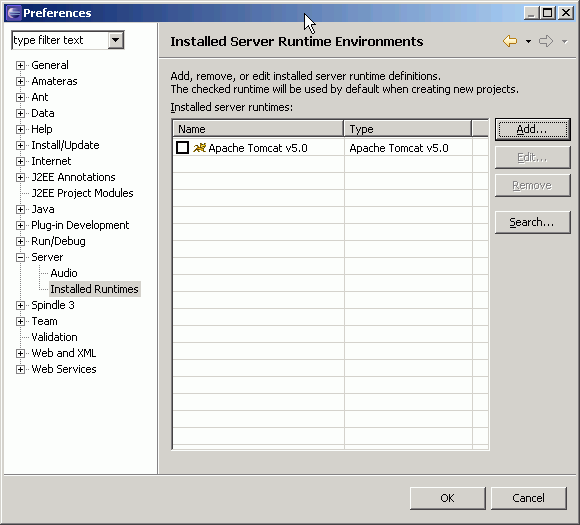Dismiss dialog with Cancel button
Screen dimensions: 580x525
[x=529, y=498]
